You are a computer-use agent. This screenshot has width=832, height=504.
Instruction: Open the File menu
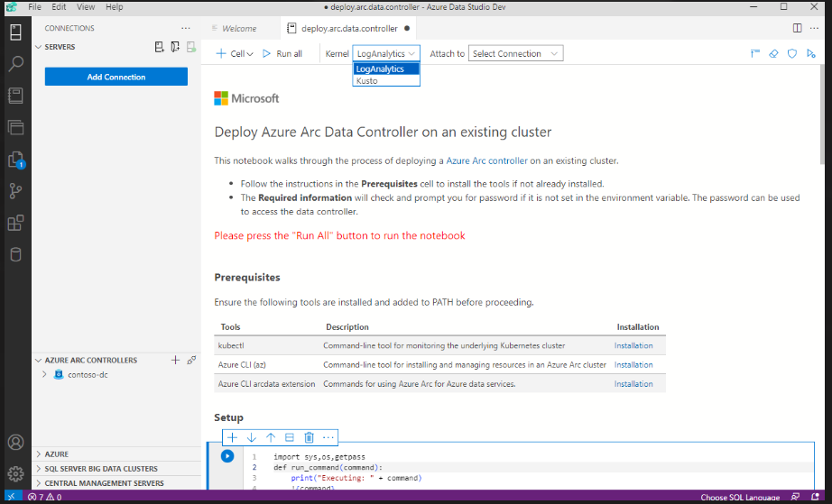pyautogui.click(x=34, y=7)
